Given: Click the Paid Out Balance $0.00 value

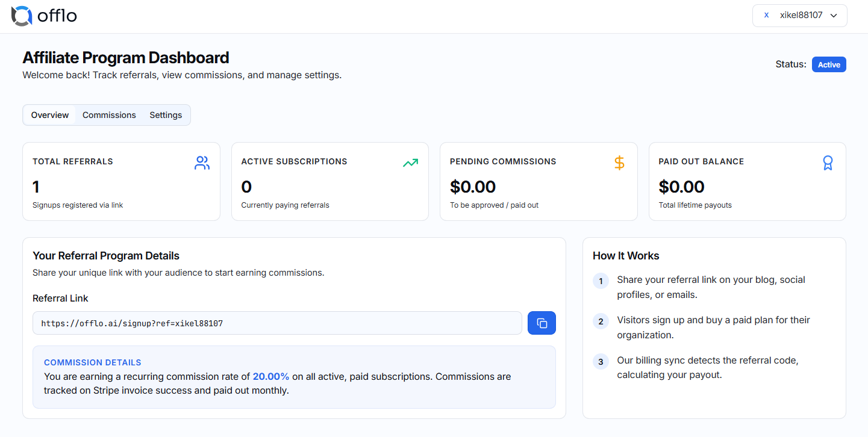Looking at the screenshot, I should [x=681, y=187].
